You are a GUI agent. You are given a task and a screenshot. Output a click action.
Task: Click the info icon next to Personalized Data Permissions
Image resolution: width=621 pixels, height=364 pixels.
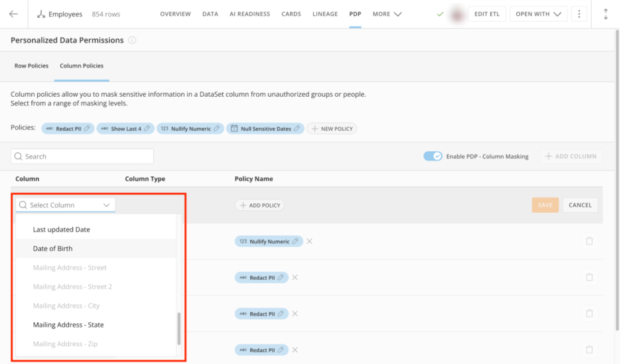pyautogui.click(x=132, y=40)
